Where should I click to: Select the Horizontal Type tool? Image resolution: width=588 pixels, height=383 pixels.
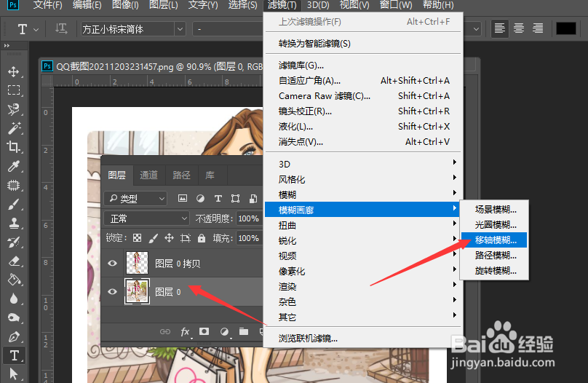(14, 355)
